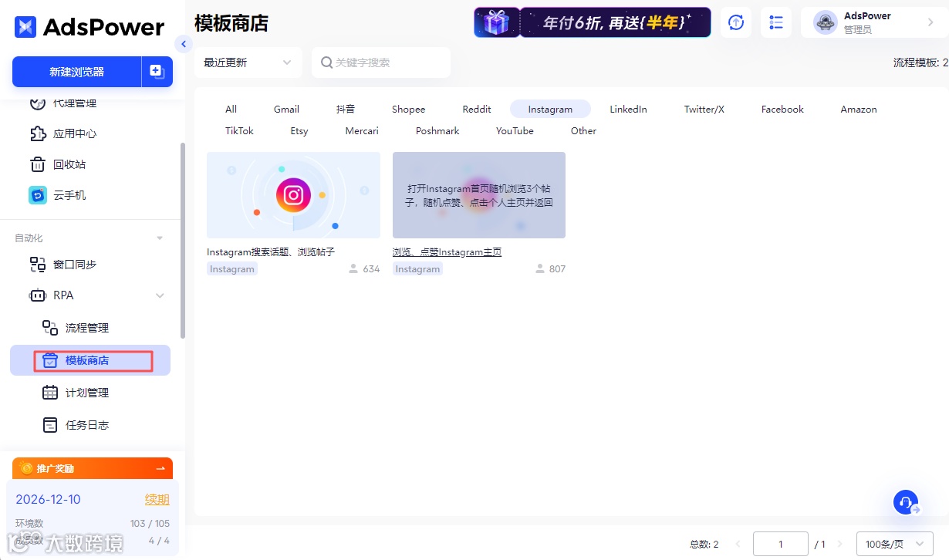Click the 新建浏览器 button
This screenshot has width=949, height=560.
click(x=76, y=72)
